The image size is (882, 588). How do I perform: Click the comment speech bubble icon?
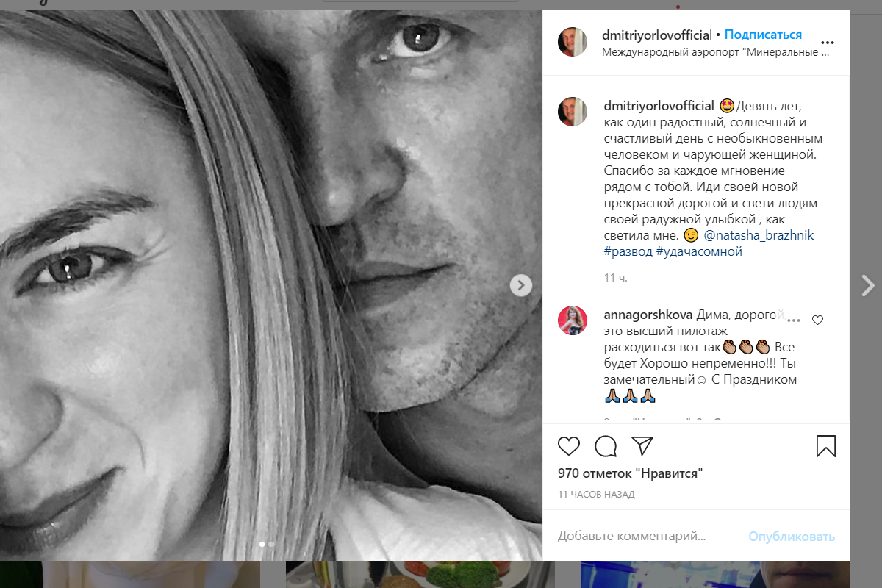(606, 446)
